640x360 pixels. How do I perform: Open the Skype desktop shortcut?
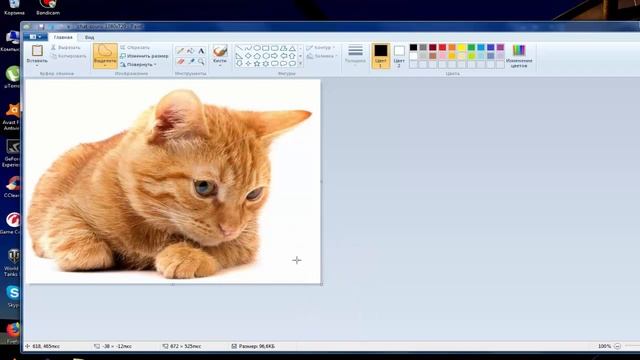[x=12, y=296]
